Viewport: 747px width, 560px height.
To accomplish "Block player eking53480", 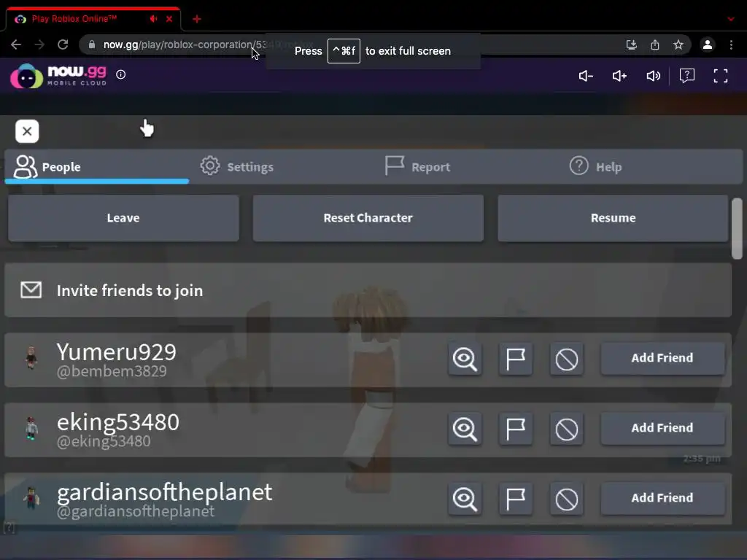I will click(566, 429).
